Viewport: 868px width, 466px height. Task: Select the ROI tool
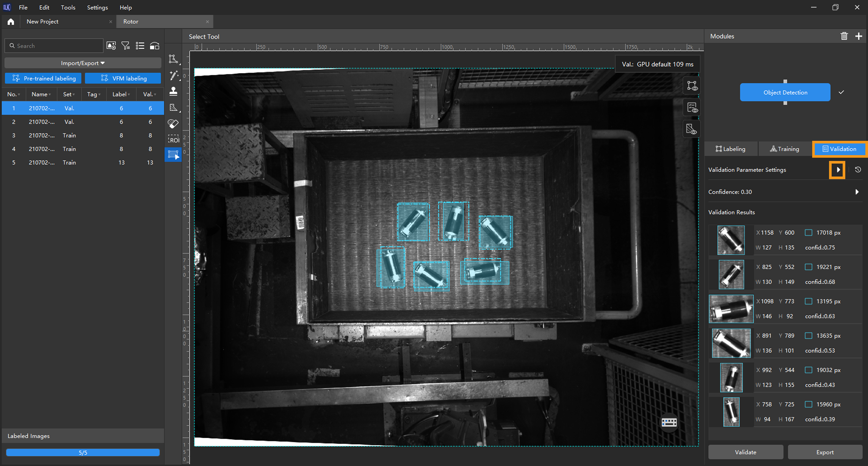tap(173, 140)
